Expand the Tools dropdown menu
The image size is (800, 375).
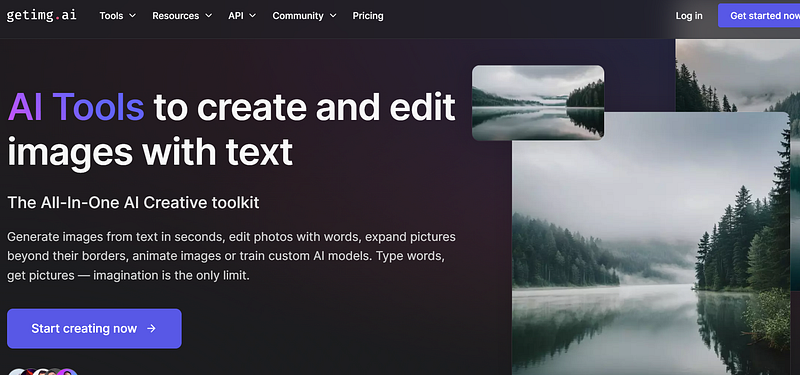point(117,16)
